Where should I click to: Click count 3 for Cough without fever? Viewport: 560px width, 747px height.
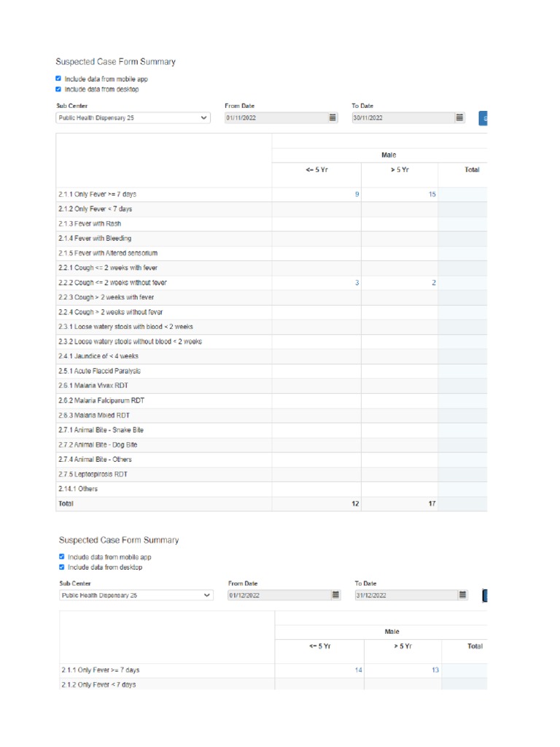(357, 283)
